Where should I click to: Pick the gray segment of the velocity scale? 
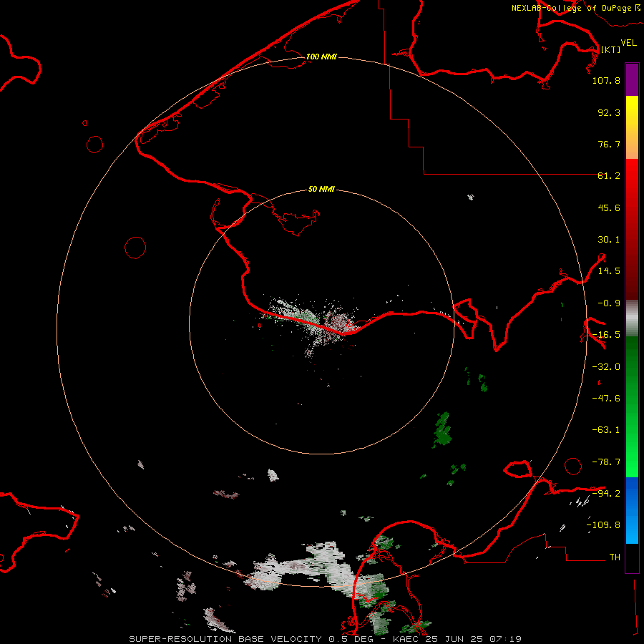click(632, 318)
